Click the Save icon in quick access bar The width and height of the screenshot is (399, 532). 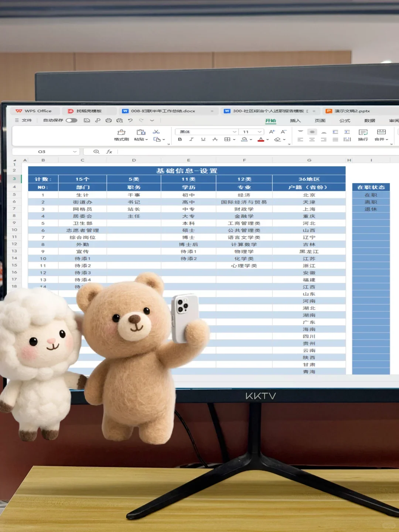87,120
